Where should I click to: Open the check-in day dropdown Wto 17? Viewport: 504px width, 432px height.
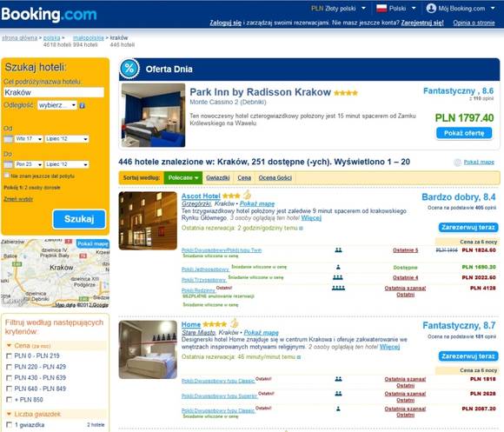tap(29, 139)
